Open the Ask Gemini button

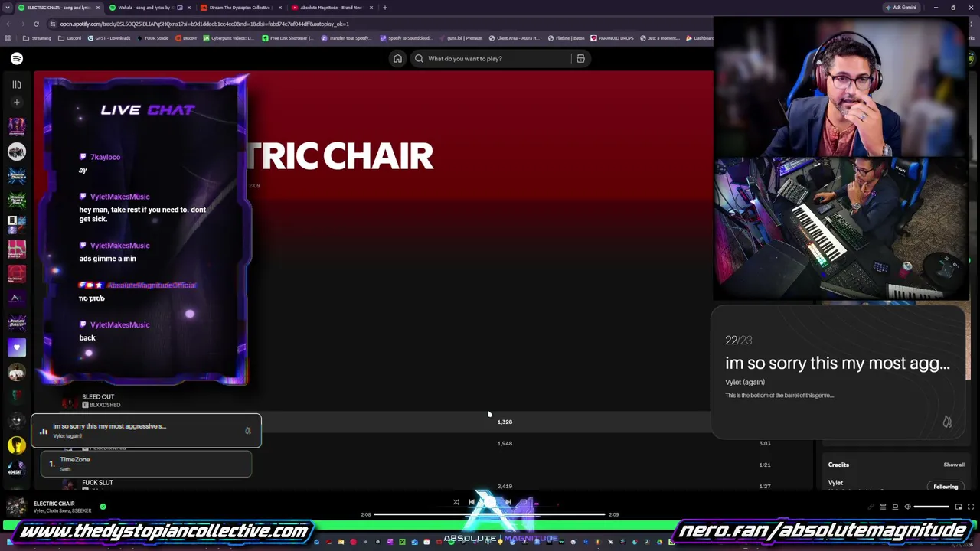[900, 8]
